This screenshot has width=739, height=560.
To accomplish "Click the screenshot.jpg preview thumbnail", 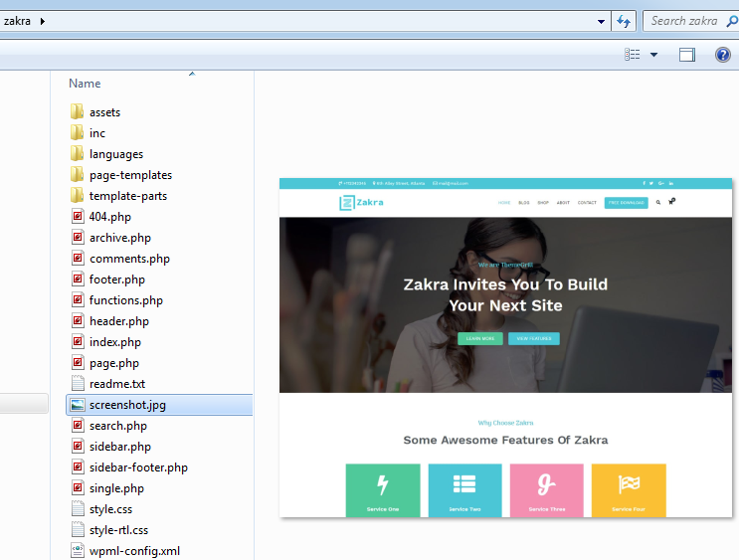I will [505, 348].
